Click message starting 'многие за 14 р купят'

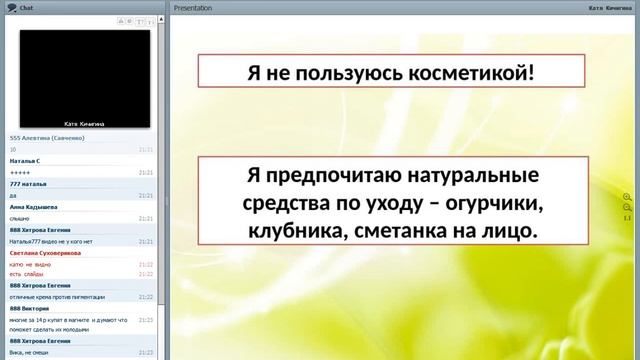pyautogui.click(x=69, y=324)
